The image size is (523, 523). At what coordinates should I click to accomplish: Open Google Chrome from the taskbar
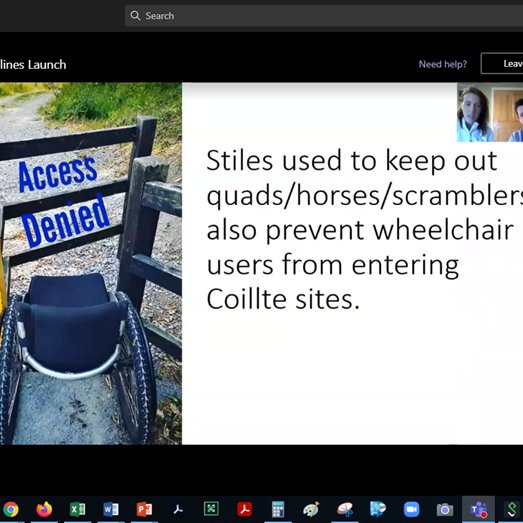point(10,509)
